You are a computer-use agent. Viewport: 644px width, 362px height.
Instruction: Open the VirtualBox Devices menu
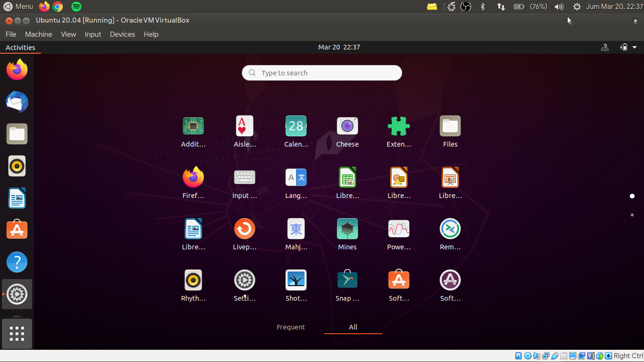point(123,34)
